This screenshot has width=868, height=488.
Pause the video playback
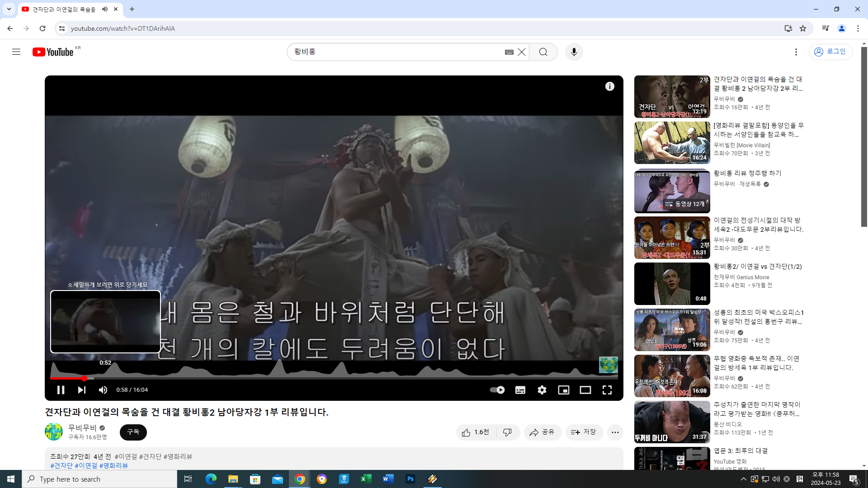(61, 390)
